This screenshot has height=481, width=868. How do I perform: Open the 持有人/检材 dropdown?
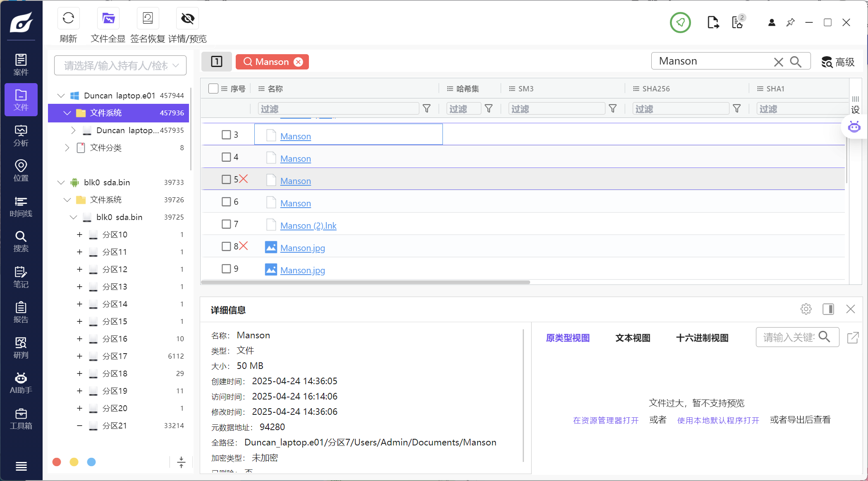tap(120, 65)
